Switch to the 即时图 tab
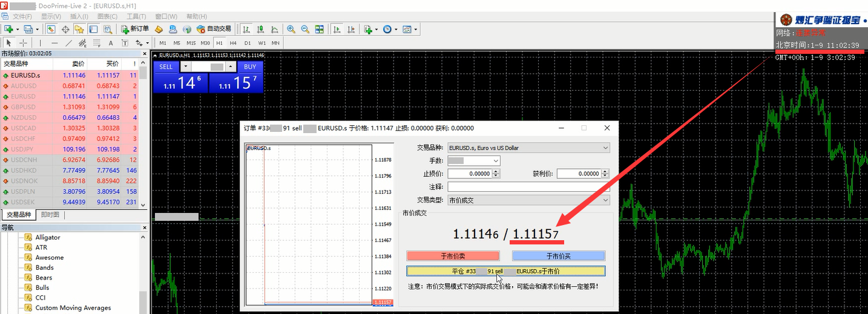868x314 pixels. click(x=50, y=215)
